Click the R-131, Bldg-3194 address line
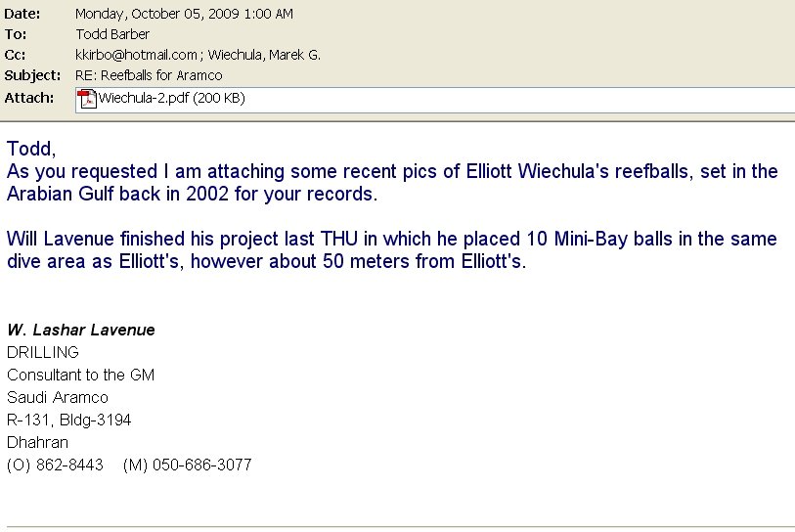 coord(69,420)
